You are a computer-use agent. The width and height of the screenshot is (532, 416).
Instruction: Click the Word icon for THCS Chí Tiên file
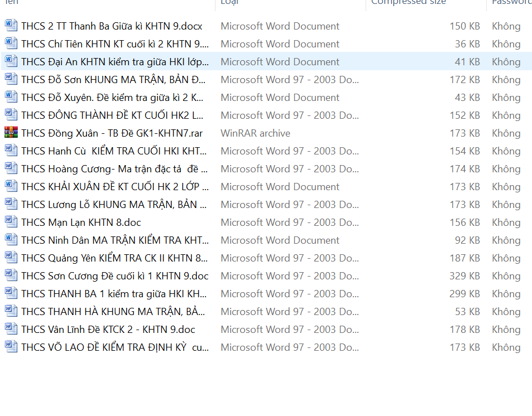coord(11,44)
